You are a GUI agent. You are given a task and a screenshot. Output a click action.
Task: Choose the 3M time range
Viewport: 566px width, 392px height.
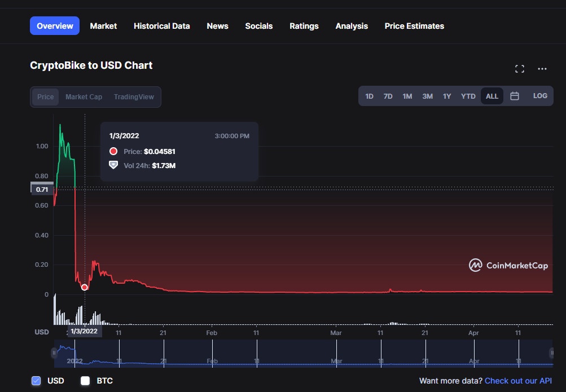(x=427, y=96)
